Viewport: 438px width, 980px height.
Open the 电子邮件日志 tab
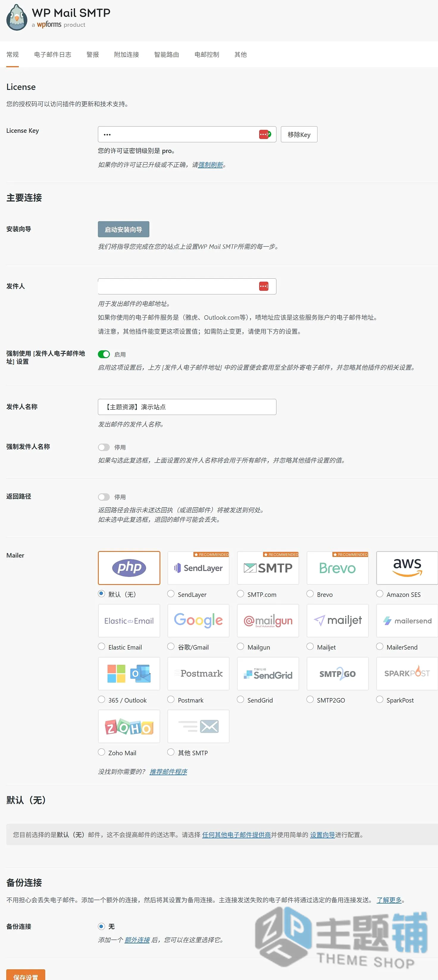click(x=53, y=54)
